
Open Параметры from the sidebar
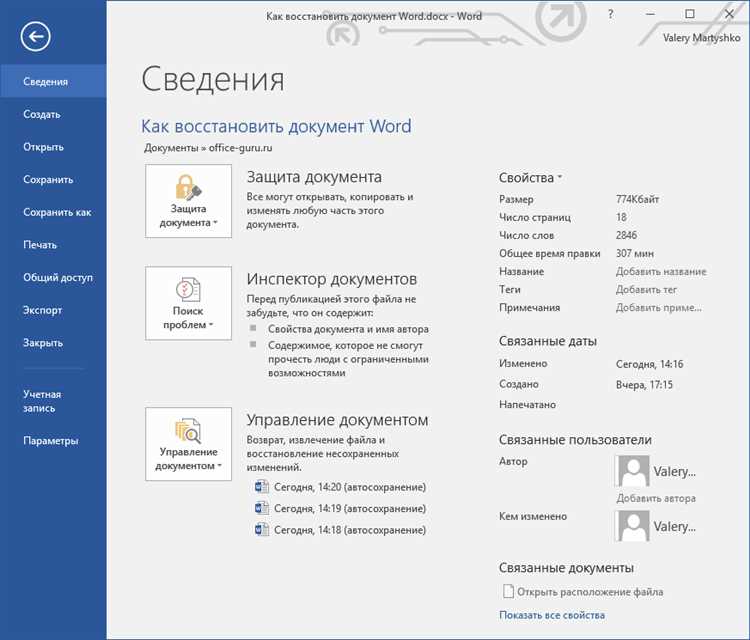click(x=53, y=441)
